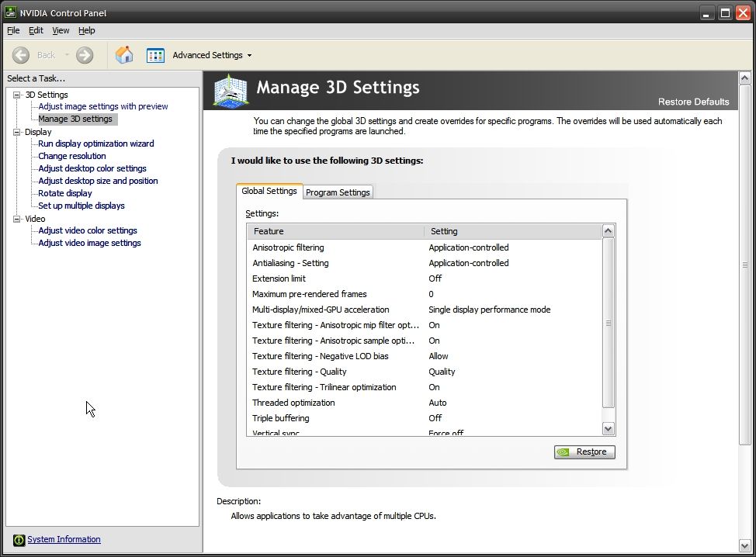This screenshot has width=756, height=557.
Task: Minimize the NVIDIA Control Panel window
Action: pos(706,13)
